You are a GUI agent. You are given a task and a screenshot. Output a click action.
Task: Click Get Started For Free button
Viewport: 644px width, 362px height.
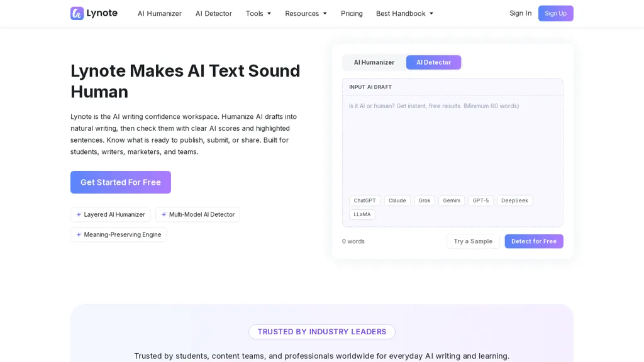point(120,182)
